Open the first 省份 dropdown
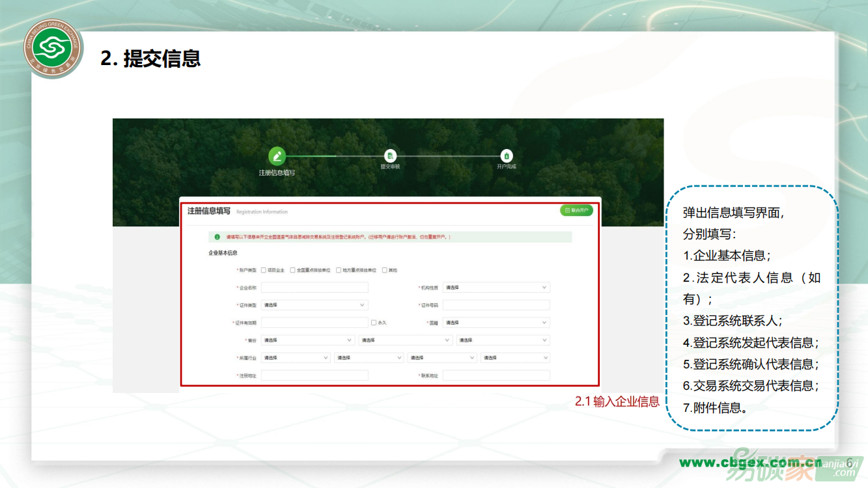The height and width of the screenshot is (488, 868). pos(308,340)
